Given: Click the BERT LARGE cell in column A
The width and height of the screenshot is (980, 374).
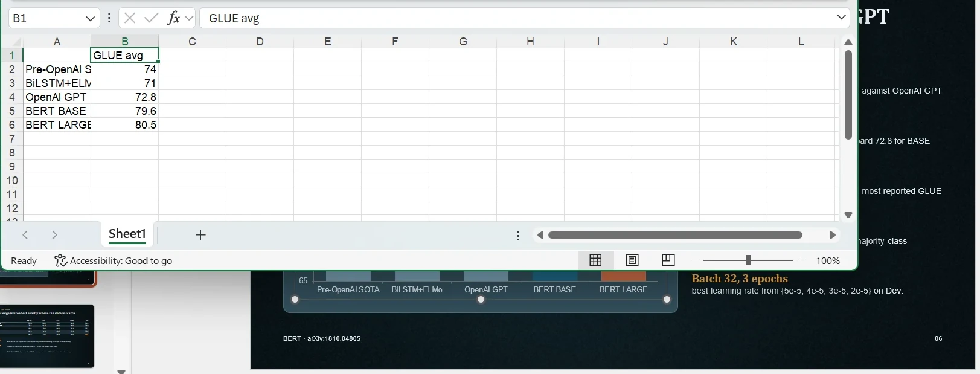Looking at the screenshot, I should 57,125.
